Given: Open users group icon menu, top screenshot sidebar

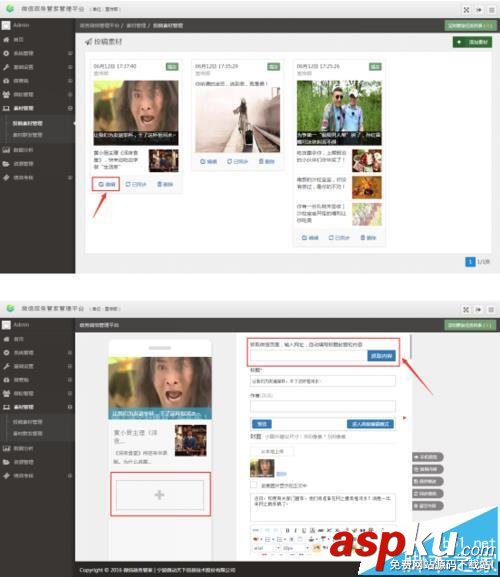Looking at the screenshot, I should [x=6, y=94].
